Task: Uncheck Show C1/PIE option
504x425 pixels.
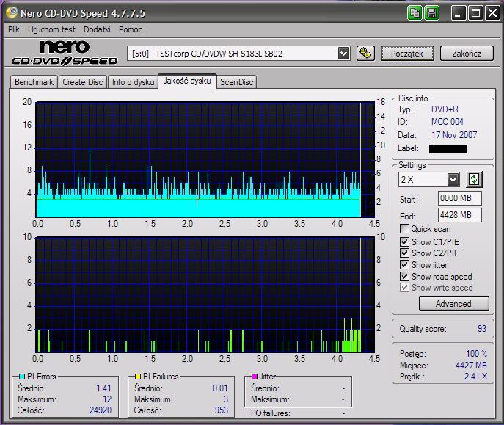Action: click(404, 241)
